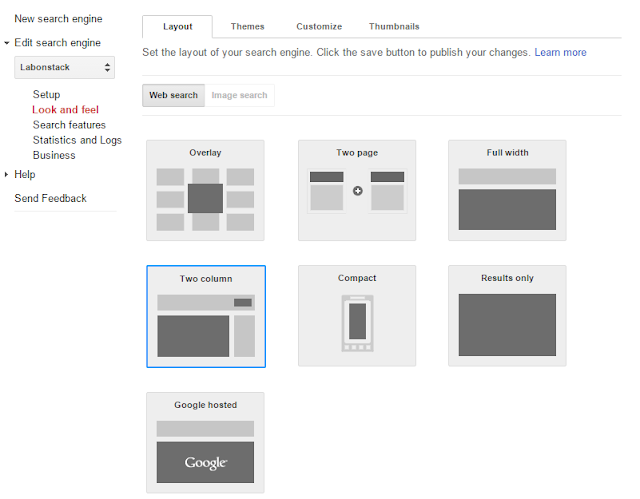Viewport: 640px width, 499px height.
Task: Pick the Google hosted layout
Action: (205, 443)
